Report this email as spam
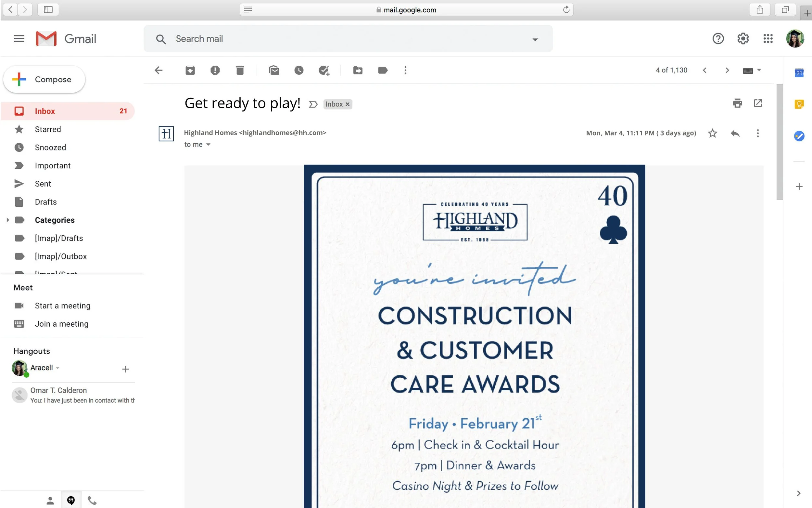Image resolution: width=812 pixels, height=508 pixels. coord(215,70)
